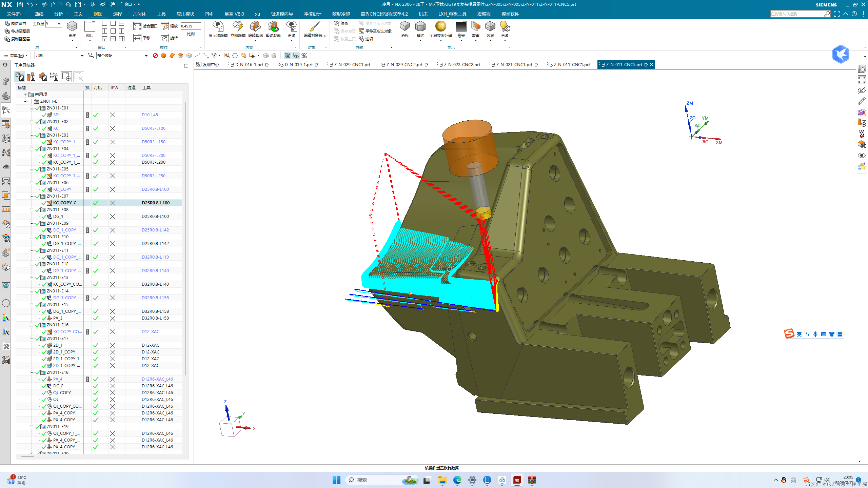868x488 pixels.
Task: Click the black 背景 background swatch
Action: 461,26
